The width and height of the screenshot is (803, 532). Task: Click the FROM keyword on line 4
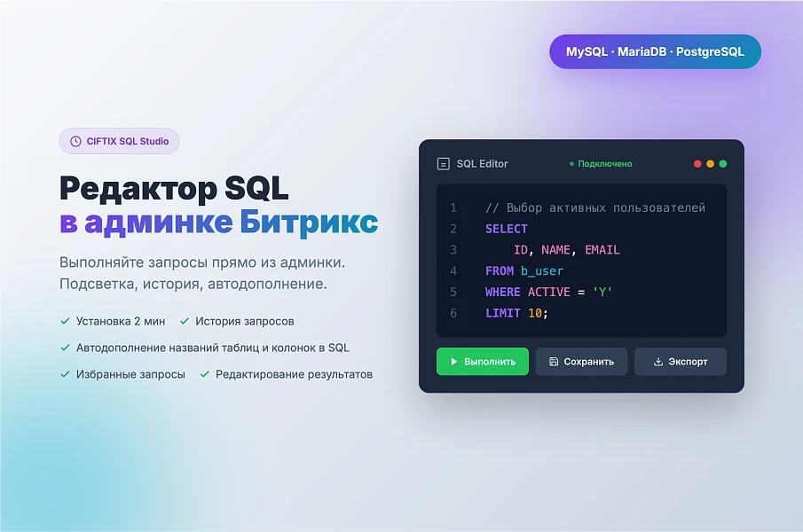pyautogui.click(x=500, y=271)
